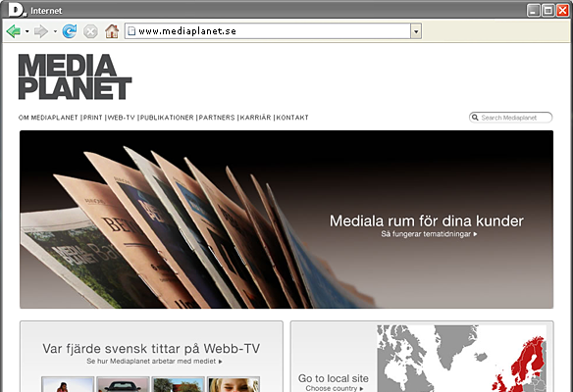The height and width of the screenshot is (392, 573).
Task: Open the KONTAKT menu item
Action: [292, 118]
